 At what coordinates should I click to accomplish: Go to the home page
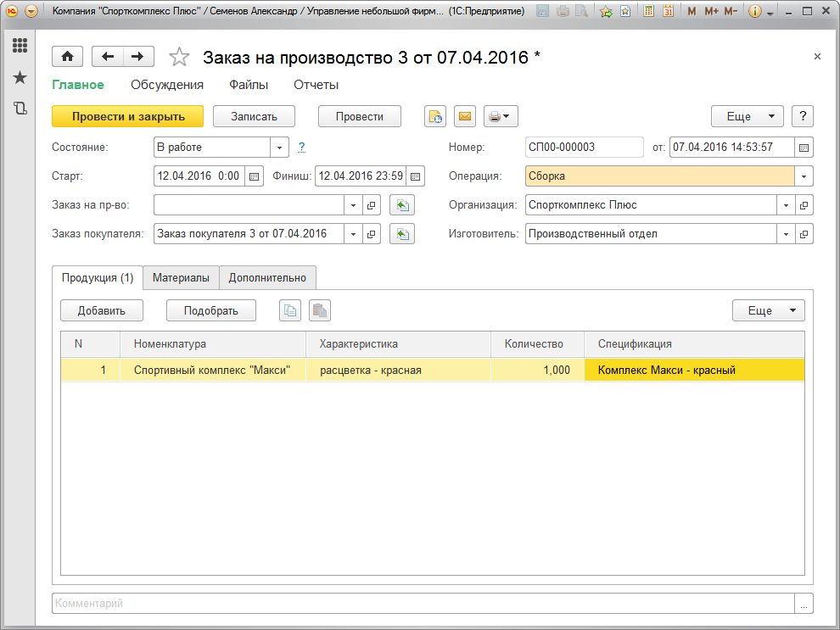pos(68,57)
